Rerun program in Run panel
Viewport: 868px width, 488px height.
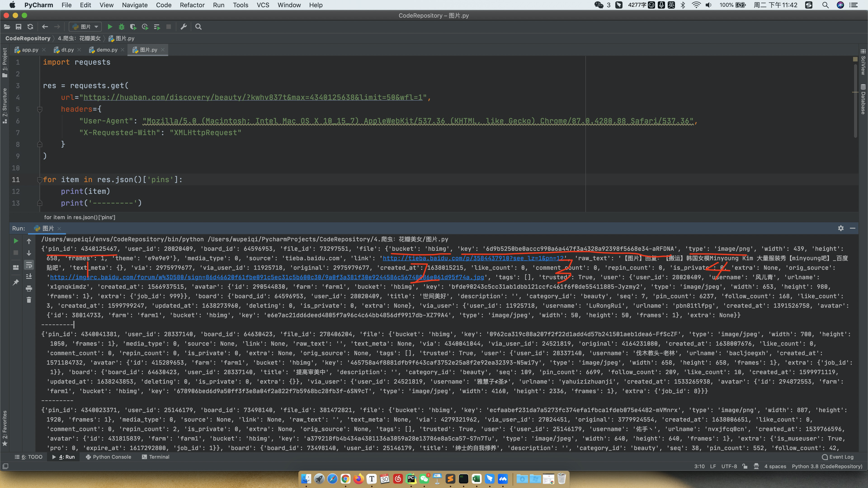16,241
